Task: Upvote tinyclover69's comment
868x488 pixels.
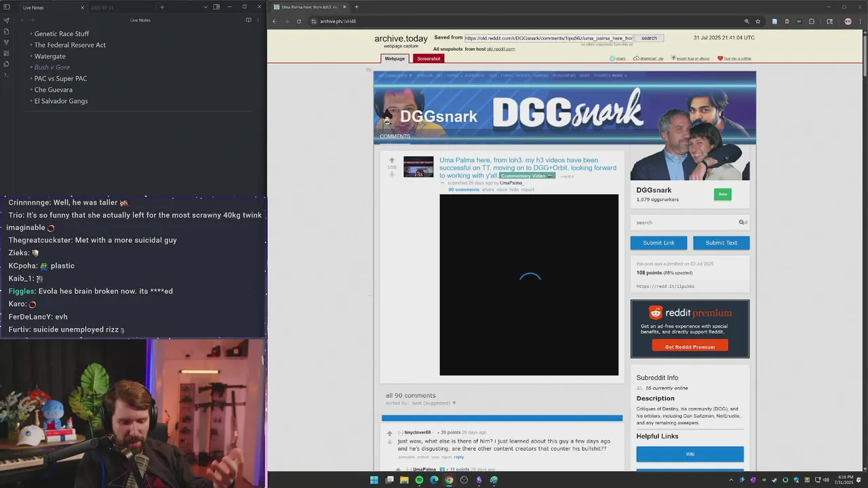Action: tap(389, 433)
